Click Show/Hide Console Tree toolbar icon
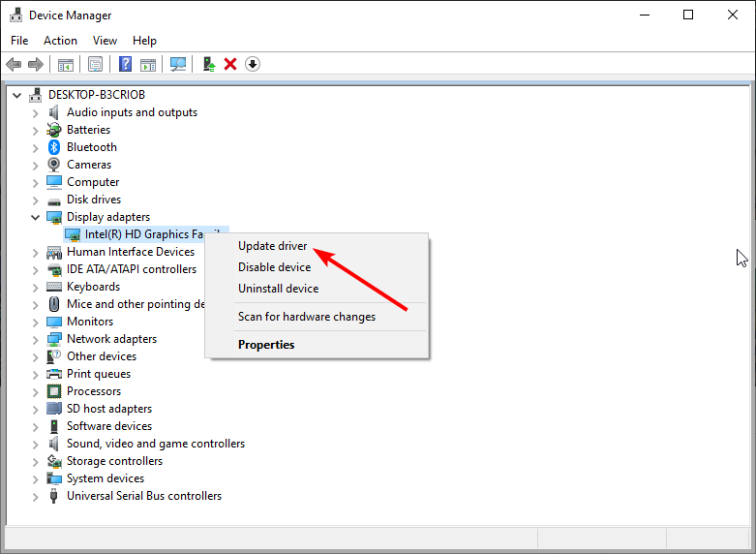Image resolution: width=756 pixels, height=554 pixels. point(66,64)
